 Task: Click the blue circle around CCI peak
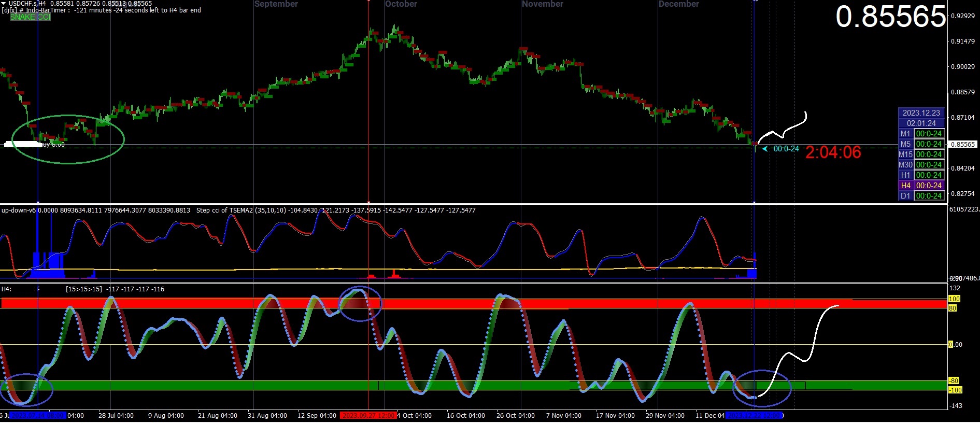point(360,304)
